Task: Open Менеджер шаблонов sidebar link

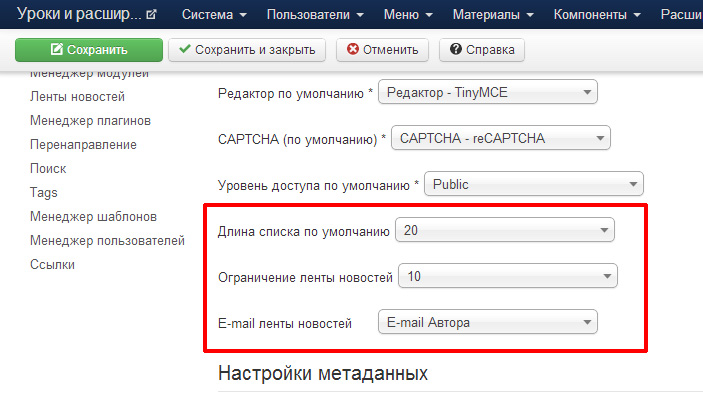Action: click(x=93, y=216)
